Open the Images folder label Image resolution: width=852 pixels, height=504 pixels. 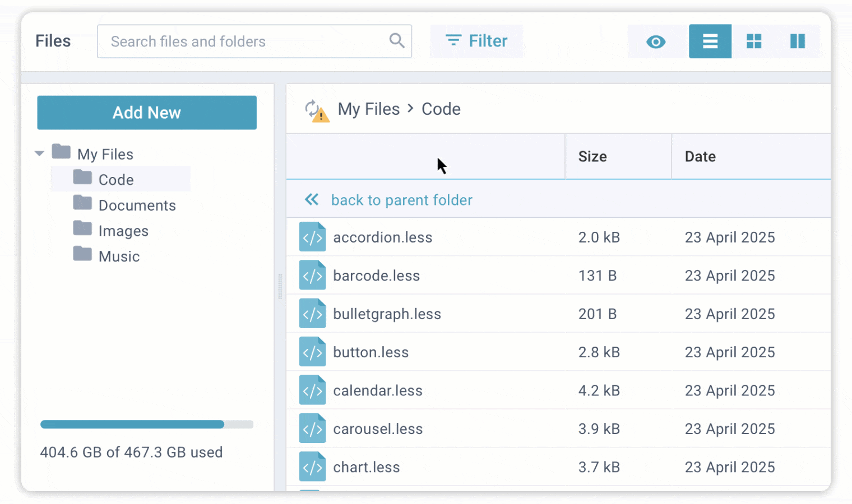pos(123,231)
